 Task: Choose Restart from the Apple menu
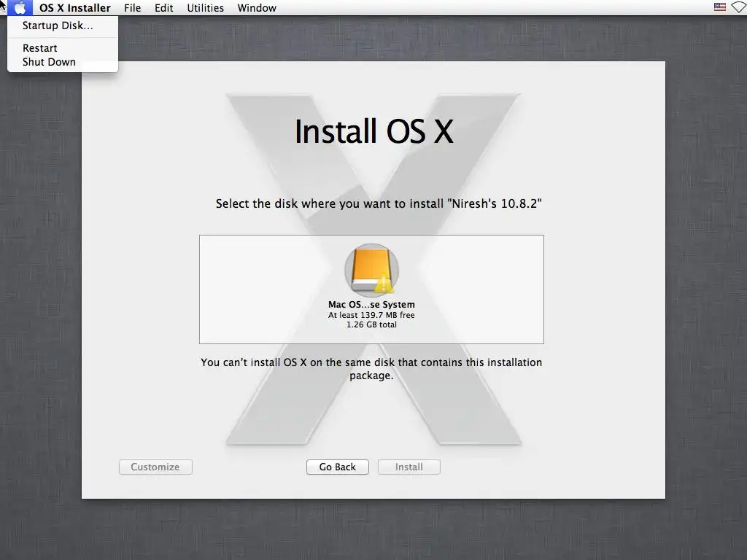point(63,48)
